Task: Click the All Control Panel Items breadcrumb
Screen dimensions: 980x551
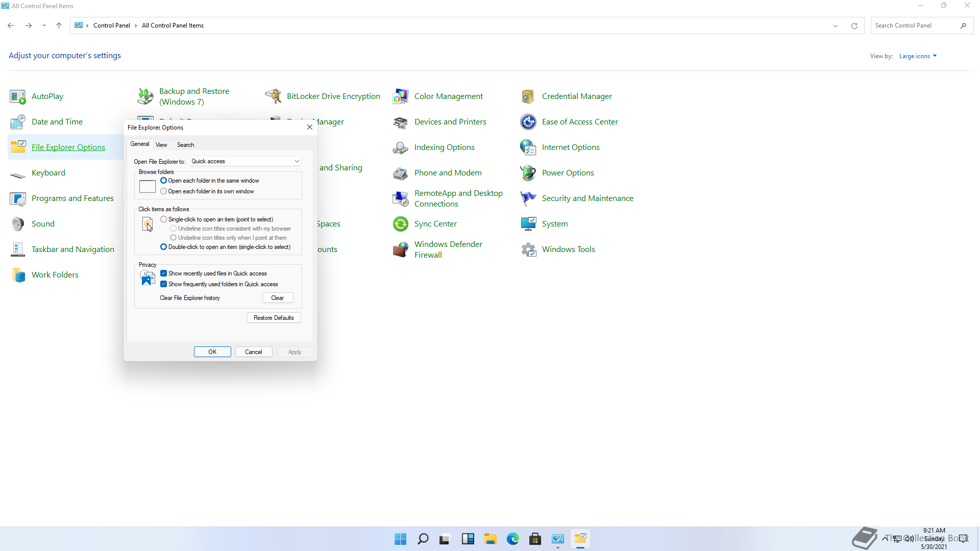Action: 173,26
